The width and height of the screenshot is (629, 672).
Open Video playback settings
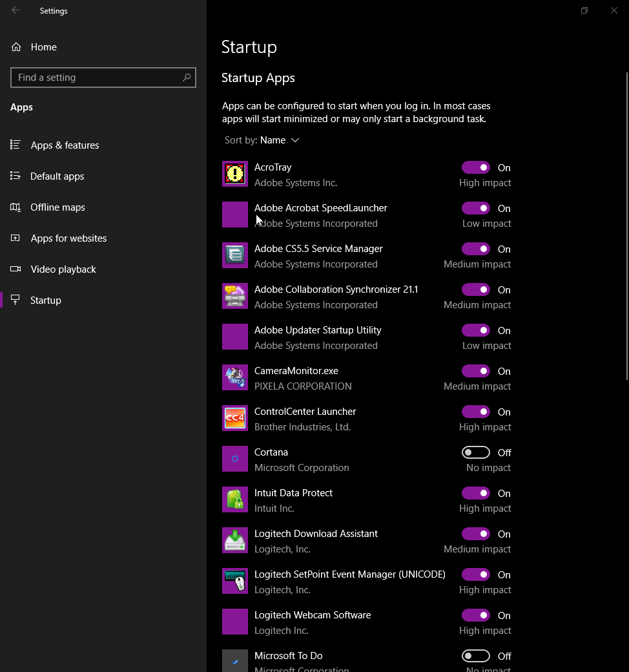[x=103, y=269]
